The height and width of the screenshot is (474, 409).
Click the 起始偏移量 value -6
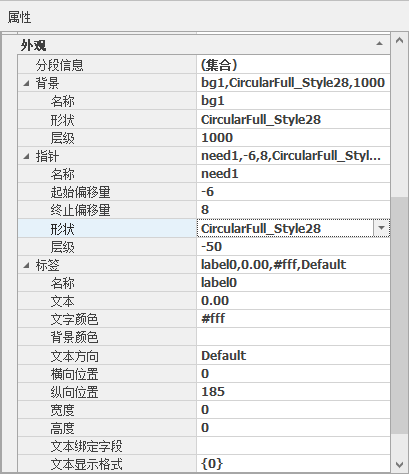(x=293, y=192)
